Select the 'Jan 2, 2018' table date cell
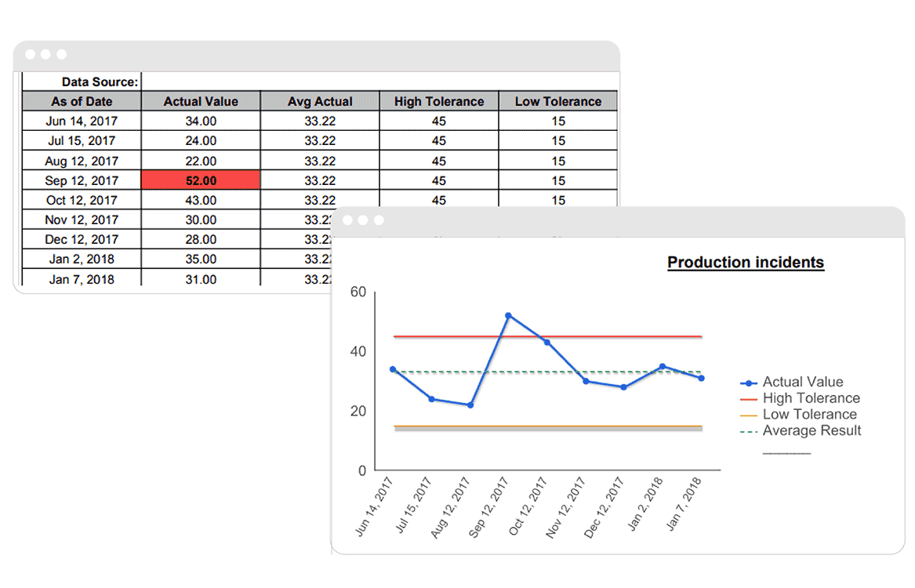This screenshot has width=915, height=588. 82,259
